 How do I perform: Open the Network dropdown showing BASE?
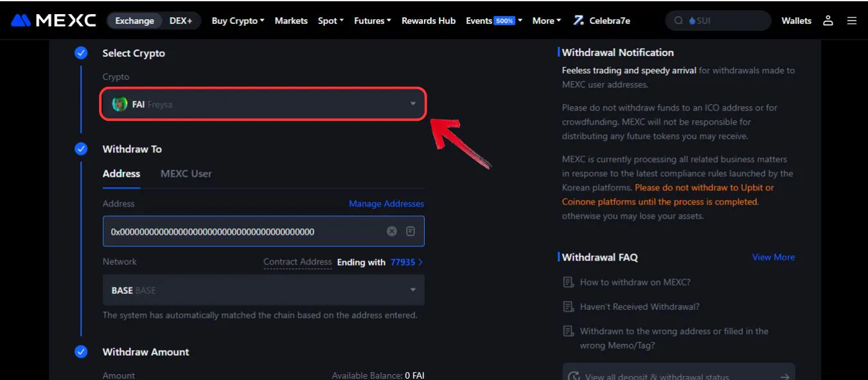[263, 290]
